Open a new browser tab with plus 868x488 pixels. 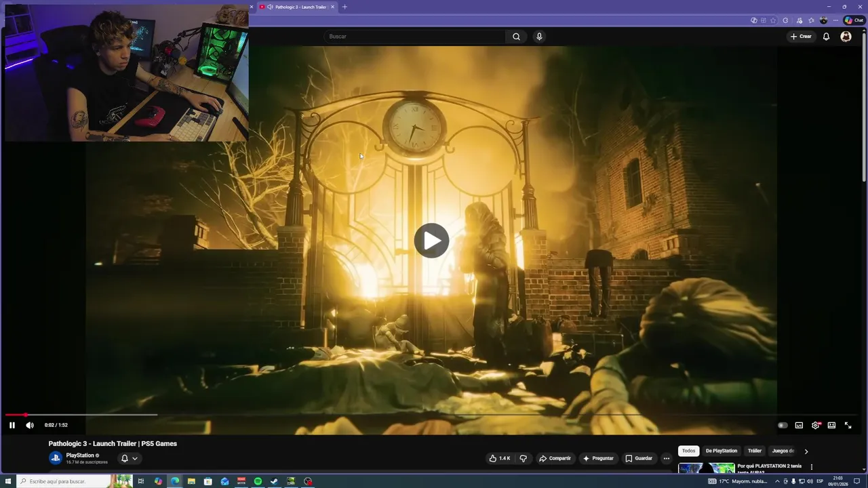tap(344, 7)
